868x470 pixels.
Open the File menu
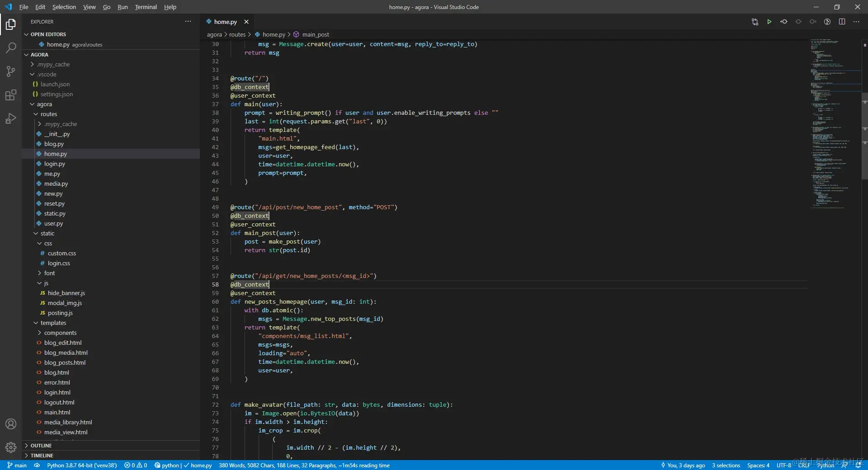click(24, 7)
